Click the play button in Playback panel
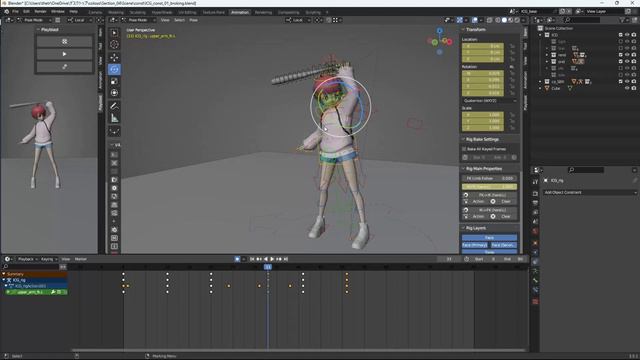 [x=64, y=54]
